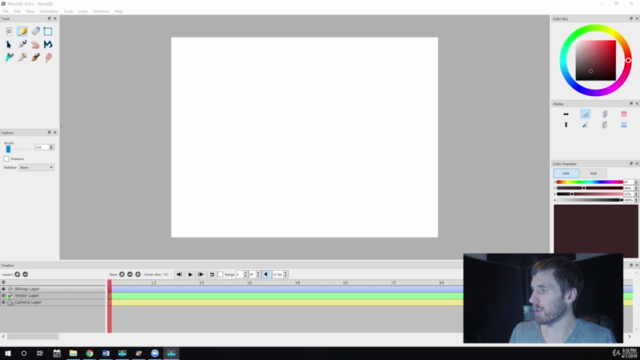The width and height of the screenshot is (640, 360).
Task: Click the fps spin box
Action: [x=280, y=275]
